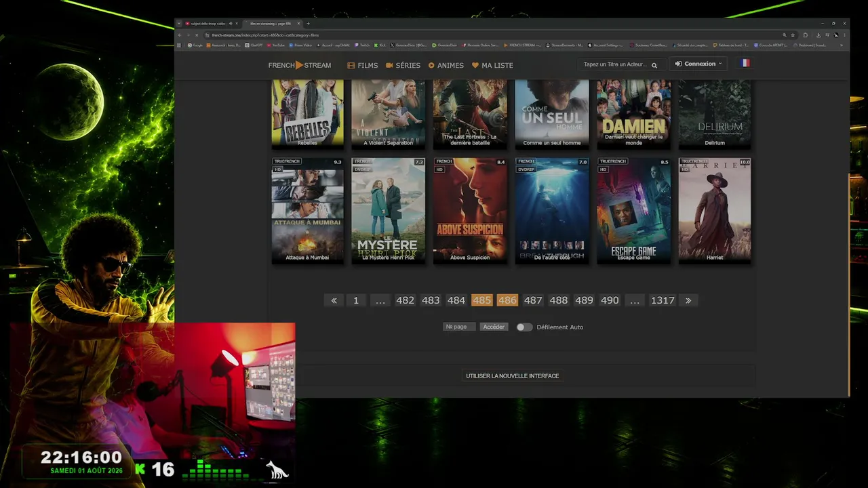Go to next pagination page arrow
This screenshot has height=488, width=868.
tap(688, 300)
